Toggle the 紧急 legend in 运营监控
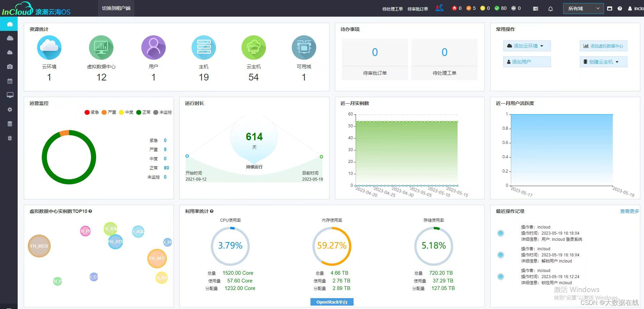644x309 pixels. tap(92, 112)
